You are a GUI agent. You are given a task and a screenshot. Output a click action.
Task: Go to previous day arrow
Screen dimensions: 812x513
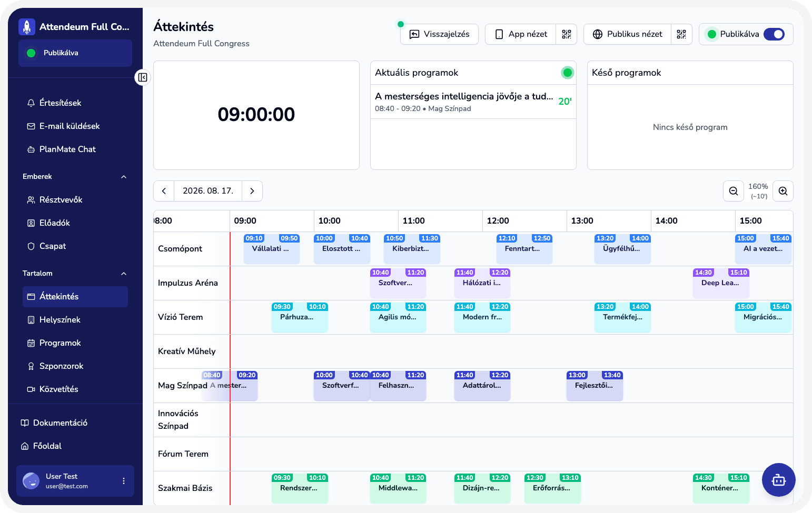click(164, 191)
